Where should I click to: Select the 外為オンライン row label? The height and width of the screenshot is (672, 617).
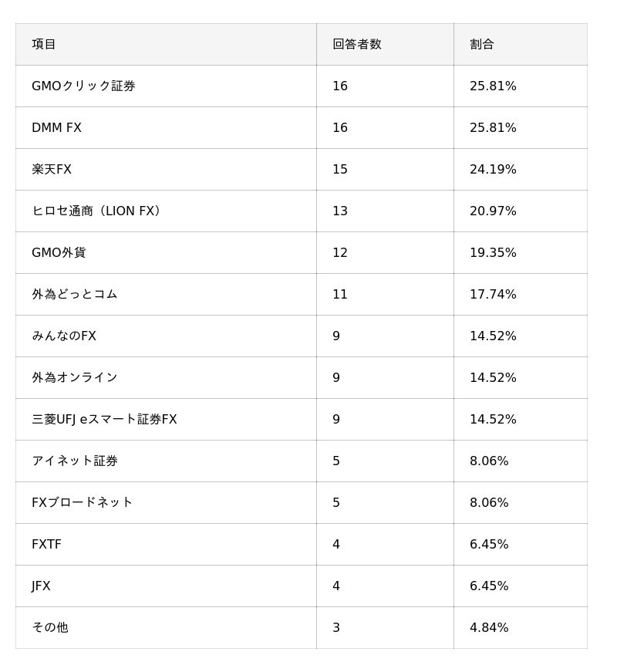[74, 377]
